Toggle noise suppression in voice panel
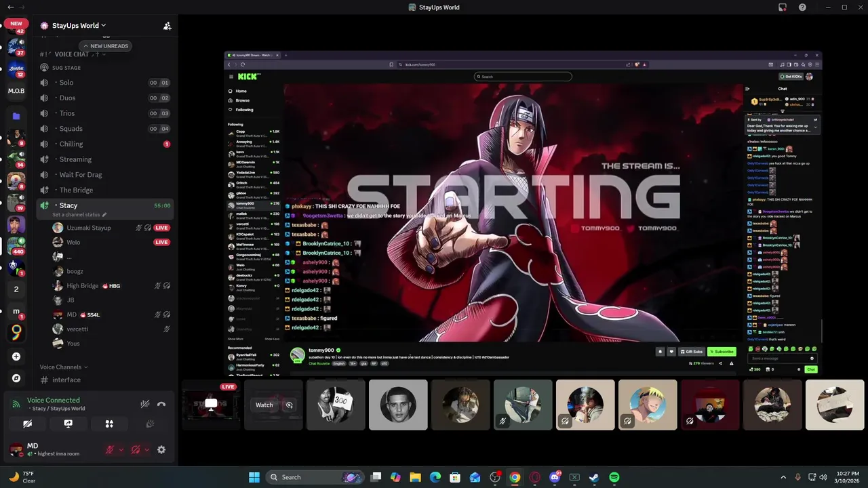Screen dimensions: 868x488 [x=144, y=404]
